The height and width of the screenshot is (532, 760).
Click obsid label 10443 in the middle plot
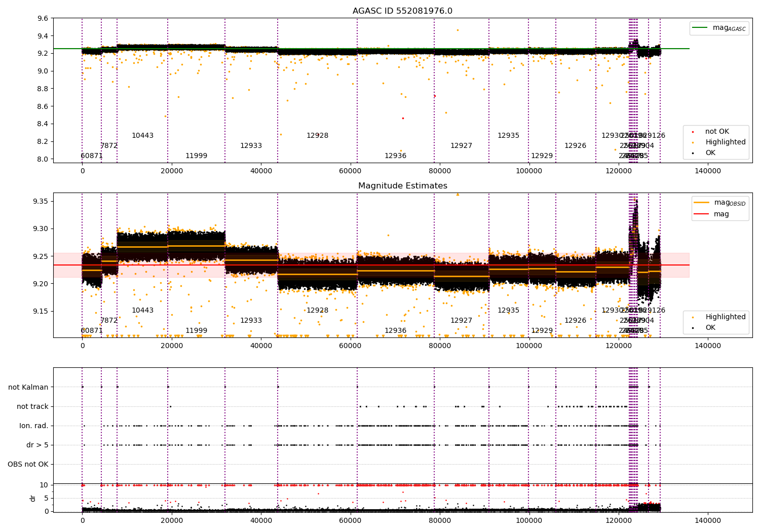pos(142,311)
